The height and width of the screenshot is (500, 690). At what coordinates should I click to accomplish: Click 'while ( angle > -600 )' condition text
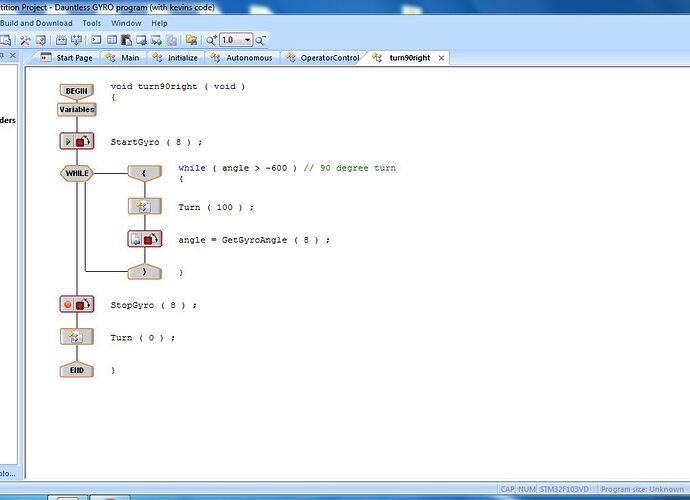coord(238,168)
